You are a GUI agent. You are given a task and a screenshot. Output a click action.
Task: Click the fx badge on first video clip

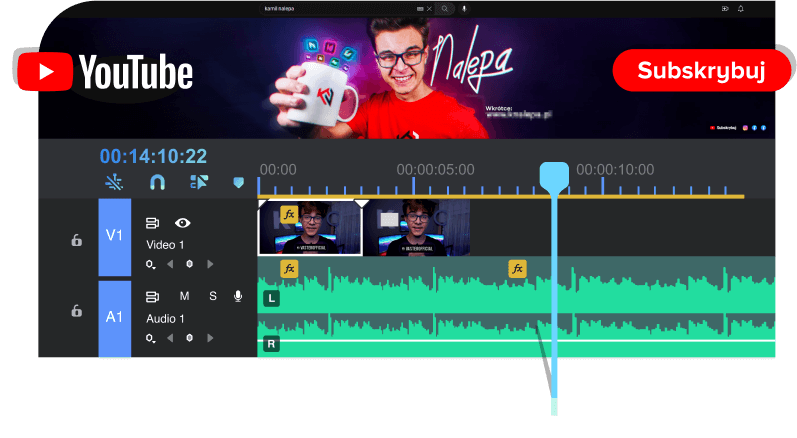click(x=289, y=214)
